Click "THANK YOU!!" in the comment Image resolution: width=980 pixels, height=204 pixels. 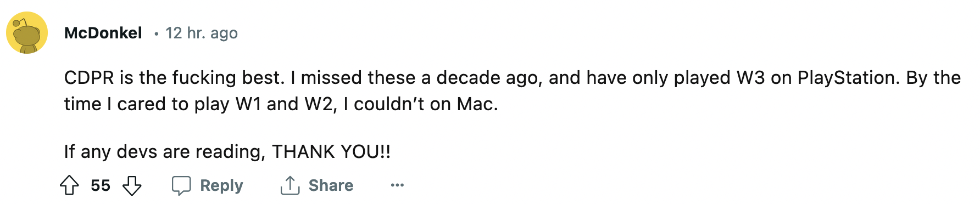click(x=331, y=151)
